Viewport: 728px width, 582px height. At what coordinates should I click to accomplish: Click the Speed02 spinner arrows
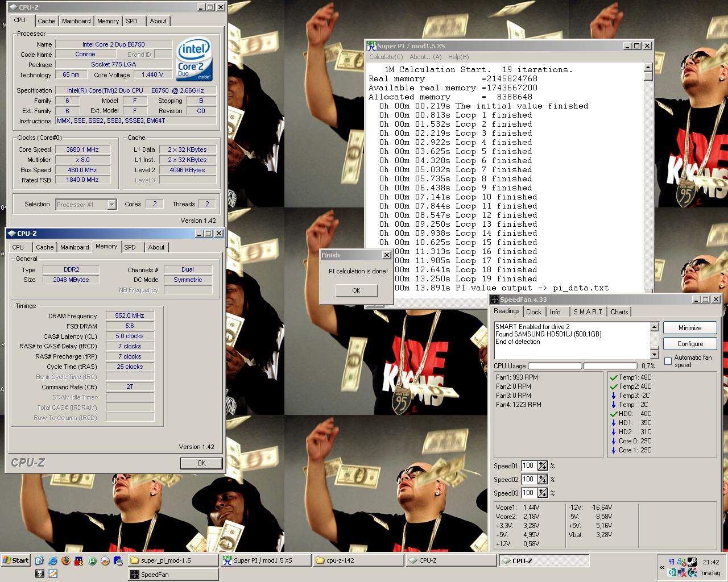[543, 480]
